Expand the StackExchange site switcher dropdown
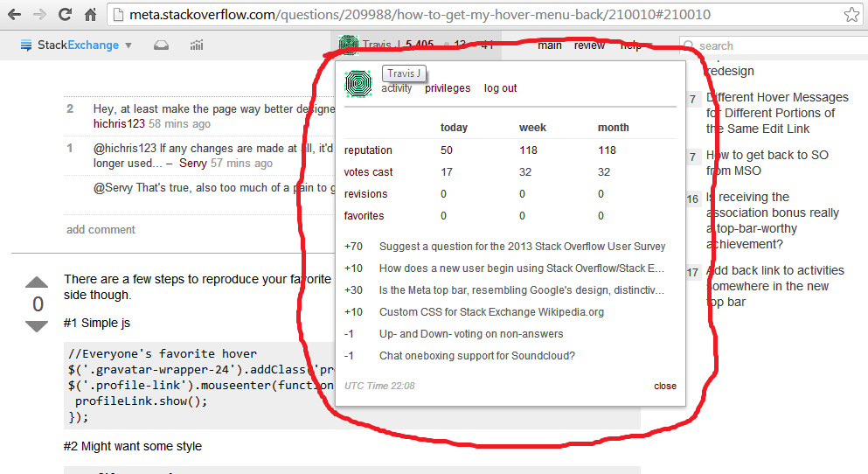868x474 pixels. [128, 45]
